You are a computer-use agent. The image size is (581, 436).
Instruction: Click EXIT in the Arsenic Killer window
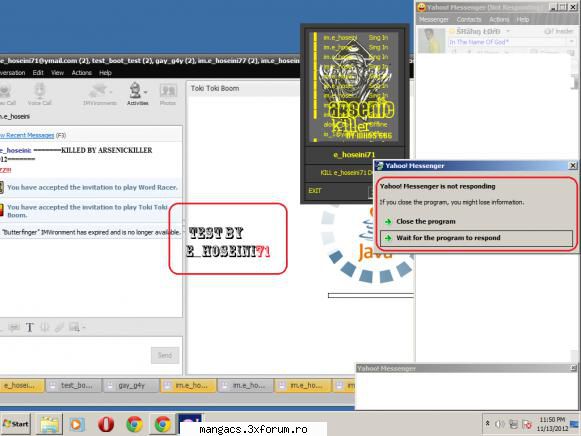[x=315, y=190]
